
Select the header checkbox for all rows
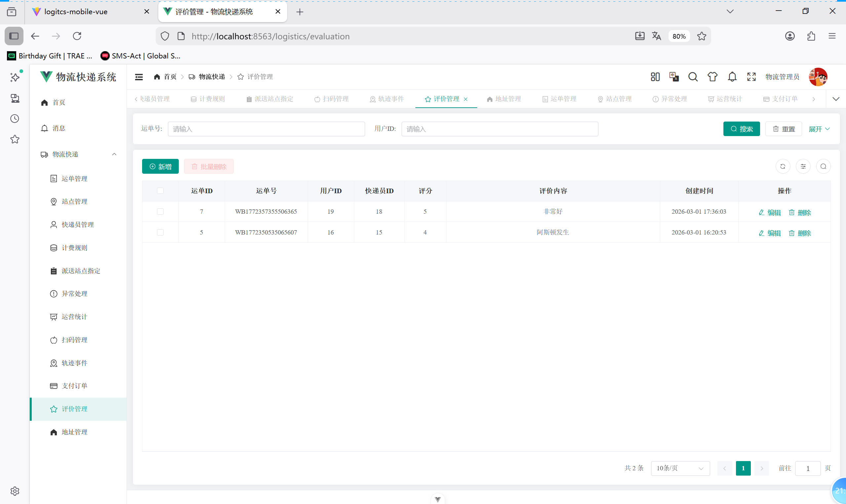160,191
